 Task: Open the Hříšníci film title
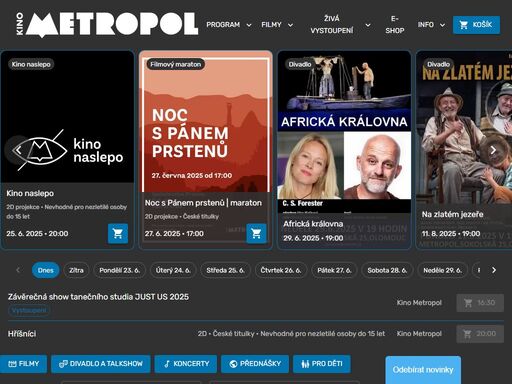pyautogui.click(x=22, y=334)
